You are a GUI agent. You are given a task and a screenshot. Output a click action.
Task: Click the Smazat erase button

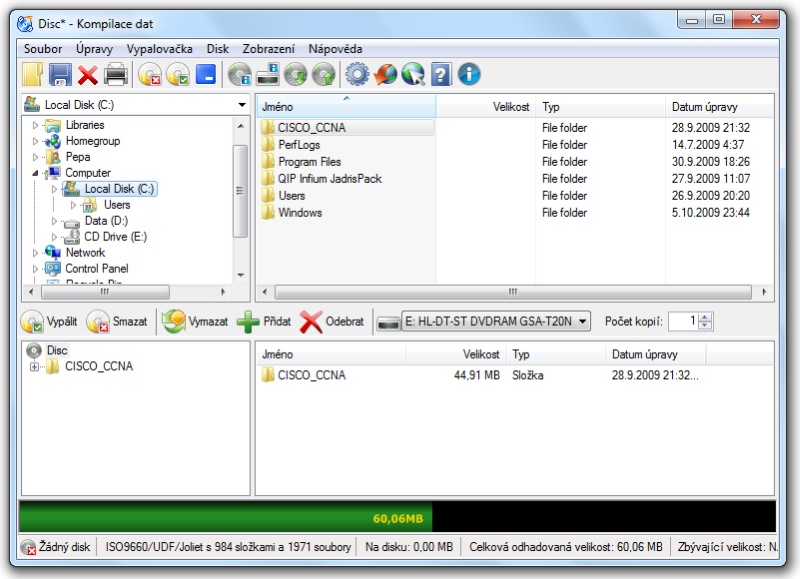click(117, 321)
